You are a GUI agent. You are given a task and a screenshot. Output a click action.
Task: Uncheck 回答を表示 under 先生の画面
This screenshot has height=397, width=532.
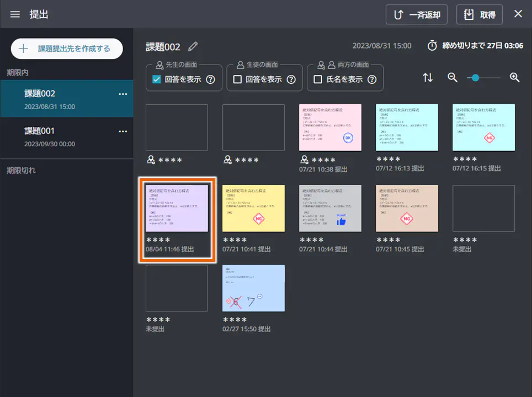157,79
